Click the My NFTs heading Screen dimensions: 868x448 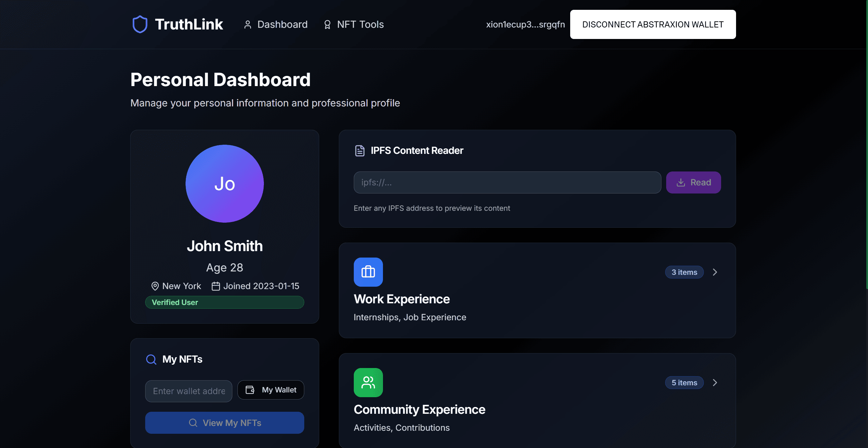182,359
